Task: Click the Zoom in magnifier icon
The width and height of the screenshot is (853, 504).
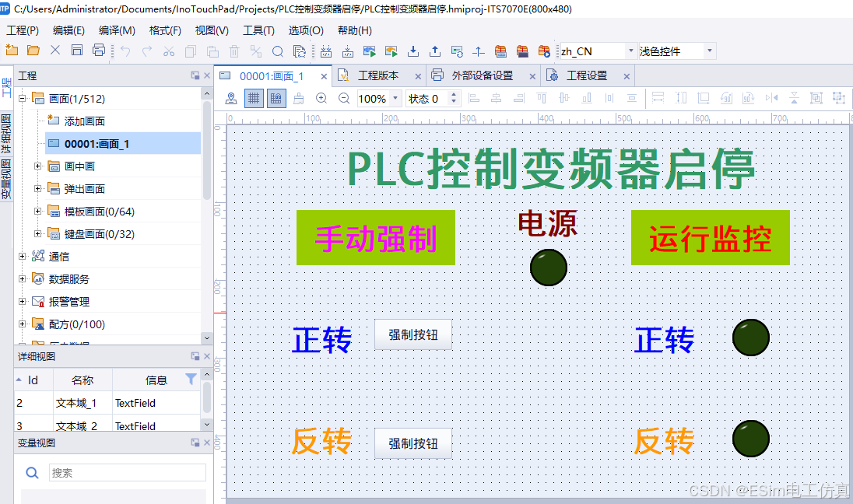Action: pos(321,99)
